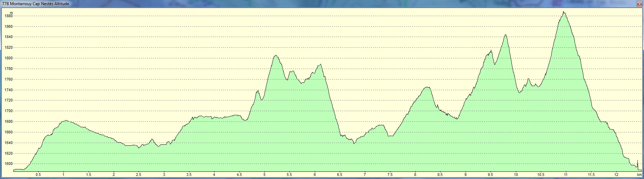Image resolution: width=644 pixels, height=179 pixels.
Task: Click the vertical end marker of the track
Action: pyautogui.click(x=637, y=165)
